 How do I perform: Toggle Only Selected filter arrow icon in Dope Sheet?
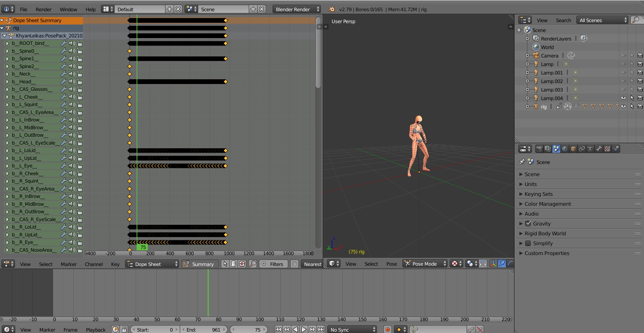(225, 264)
